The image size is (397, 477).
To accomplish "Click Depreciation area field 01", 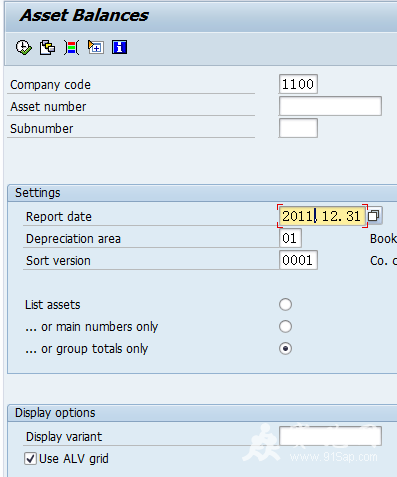I will 290,238.
